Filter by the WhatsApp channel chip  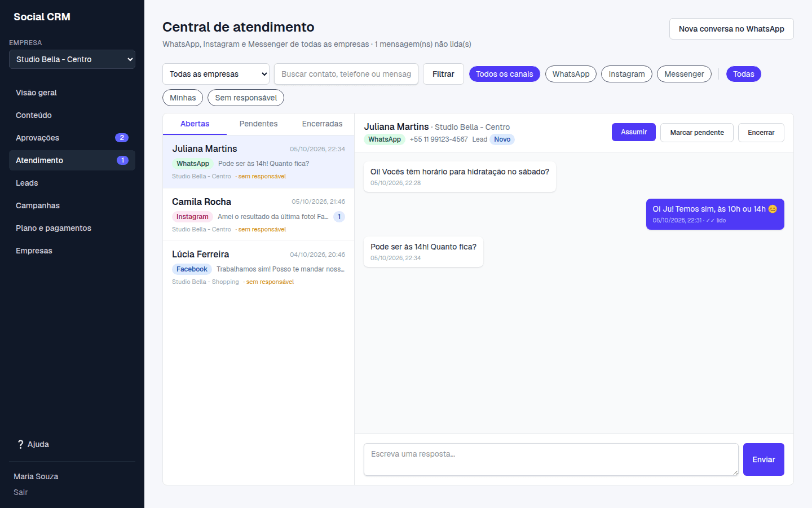click(571, 74)
